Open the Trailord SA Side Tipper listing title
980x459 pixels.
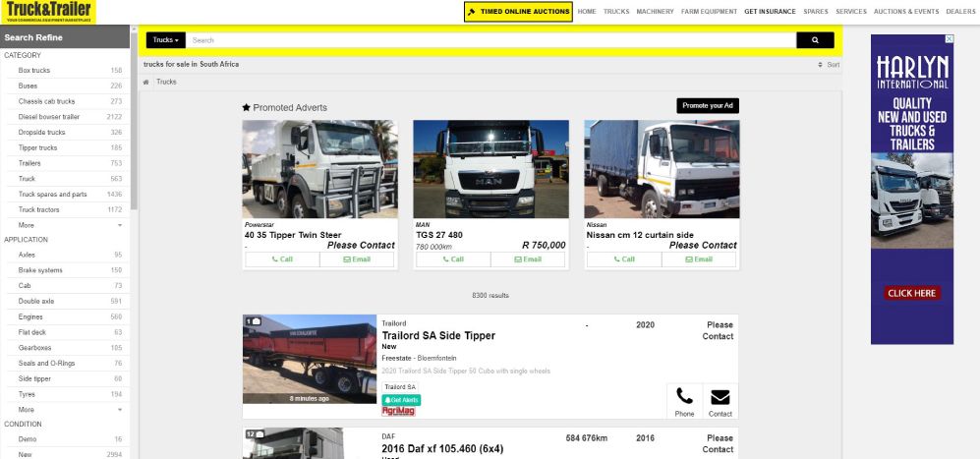(x=438, y=336)
